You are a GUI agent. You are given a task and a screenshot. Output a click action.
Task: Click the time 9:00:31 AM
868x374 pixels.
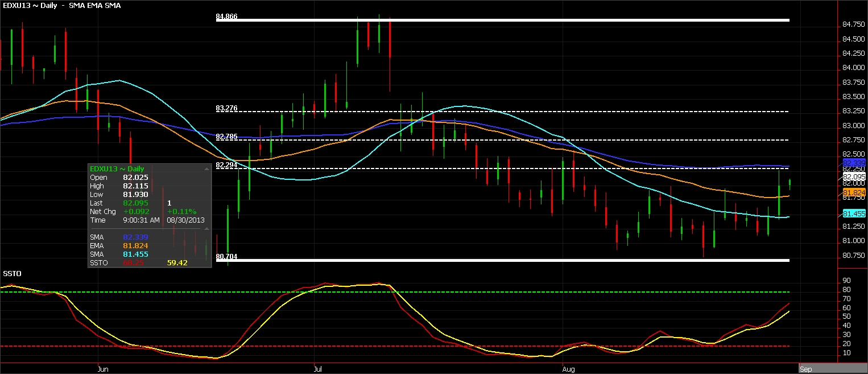142,220
